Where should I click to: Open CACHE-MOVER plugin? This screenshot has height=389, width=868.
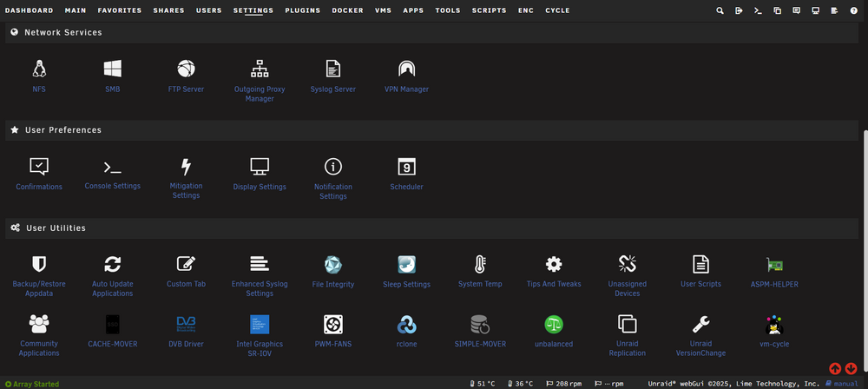[112, 332]
